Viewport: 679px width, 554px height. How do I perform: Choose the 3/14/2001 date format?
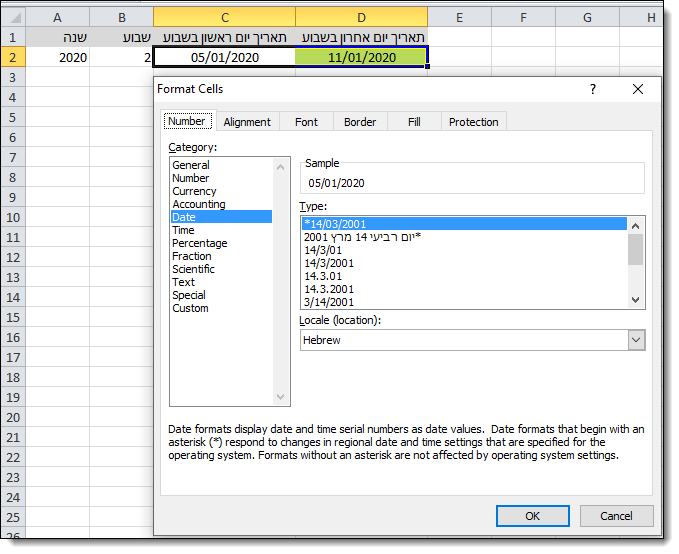point(329,302)
